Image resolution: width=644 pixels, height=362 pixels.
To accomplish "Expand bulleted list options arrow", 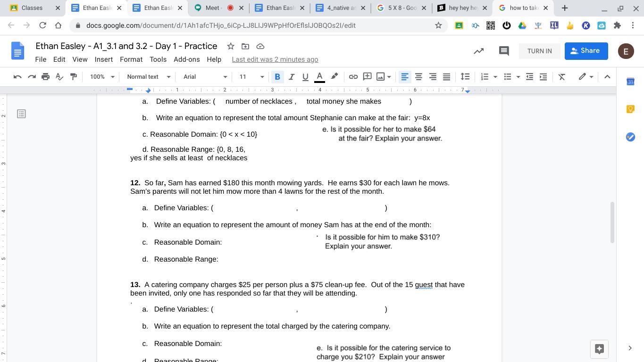I will pos(518,77).
